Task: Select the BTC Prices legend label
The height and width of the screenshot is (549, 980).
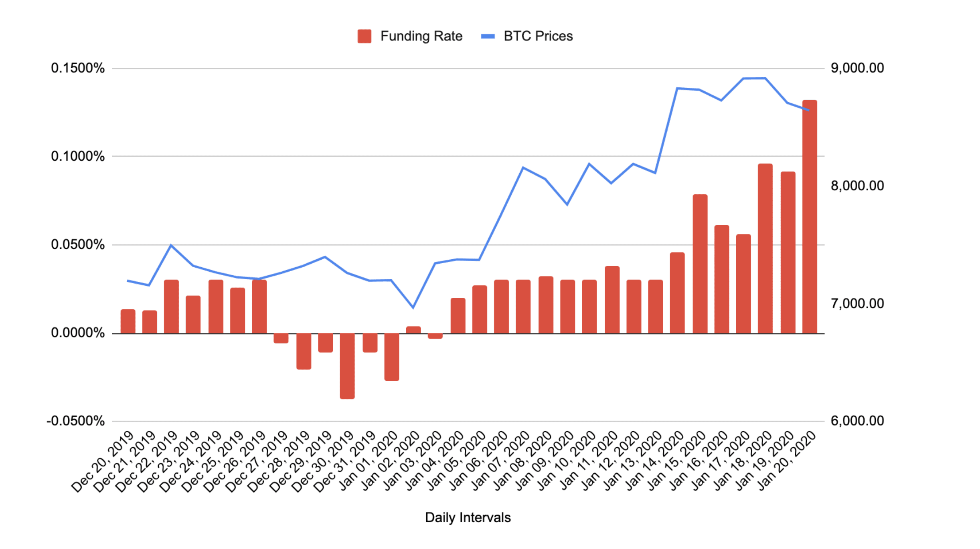Action: [538, 36]
